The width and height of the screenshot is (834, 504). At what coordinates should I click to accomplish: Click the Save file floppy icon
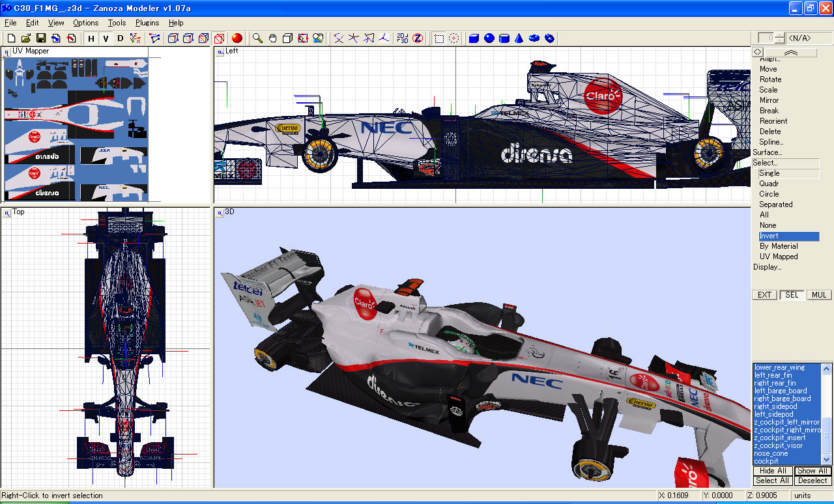(40, 38)
